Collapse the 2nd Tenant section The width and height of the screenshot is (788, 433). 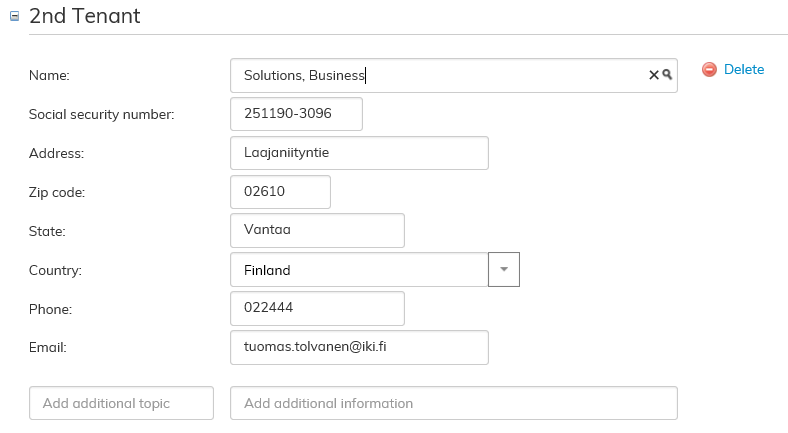[x=14, y=17]
